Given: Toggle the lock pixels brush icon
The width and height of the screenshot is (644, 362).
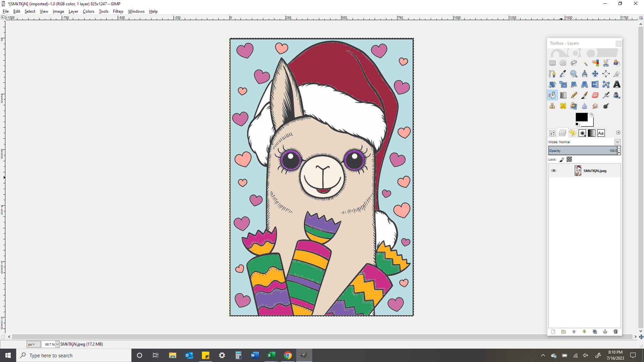Looking at the screenshot, I should [562, 160].
